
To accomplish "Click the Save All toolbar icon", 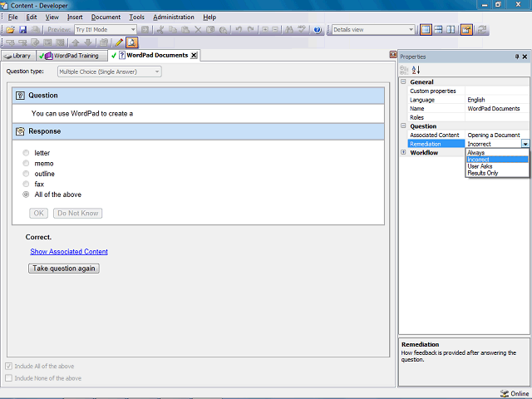I will 35,30.
